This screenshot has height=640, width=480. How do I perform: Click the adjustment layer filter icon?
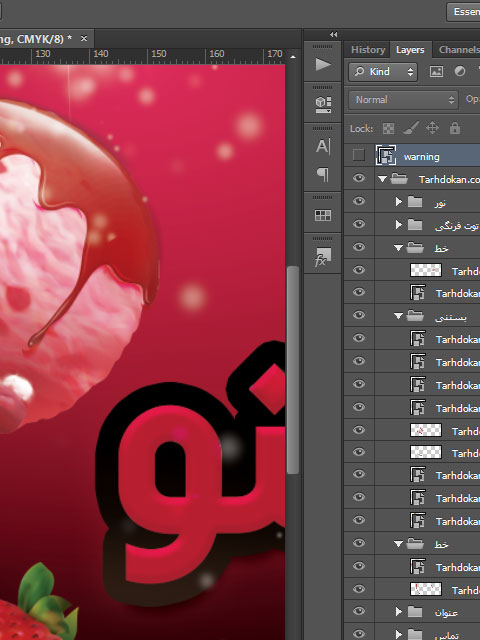pos(460,72)
